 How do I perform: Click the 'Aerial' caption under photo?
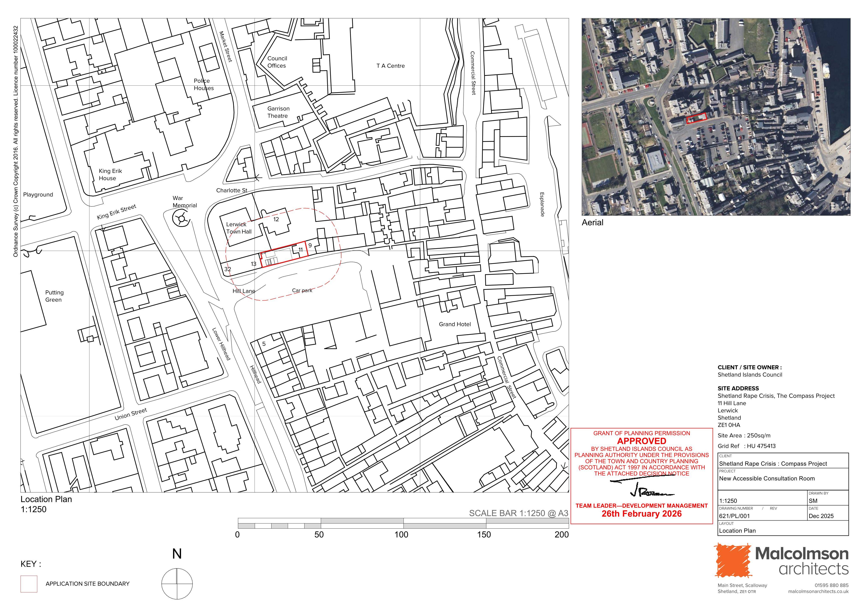pyautogui.click(x=592, y=223)
